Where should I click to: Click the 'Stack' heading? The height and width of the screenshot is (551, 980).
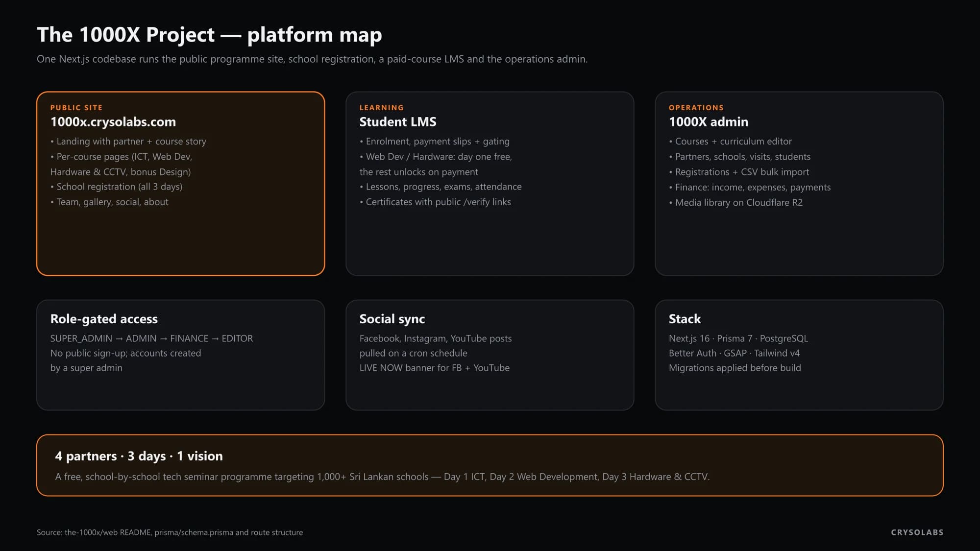(685, 319)
